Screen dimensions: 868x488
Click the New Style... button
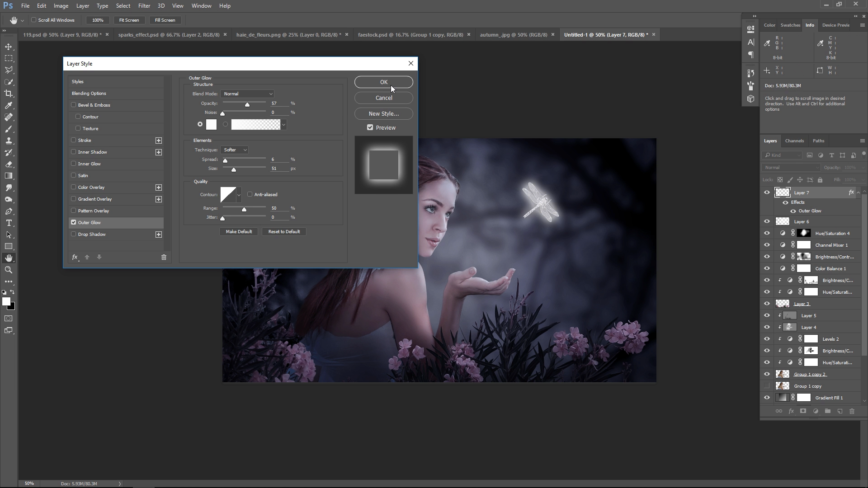pos(383,114)
